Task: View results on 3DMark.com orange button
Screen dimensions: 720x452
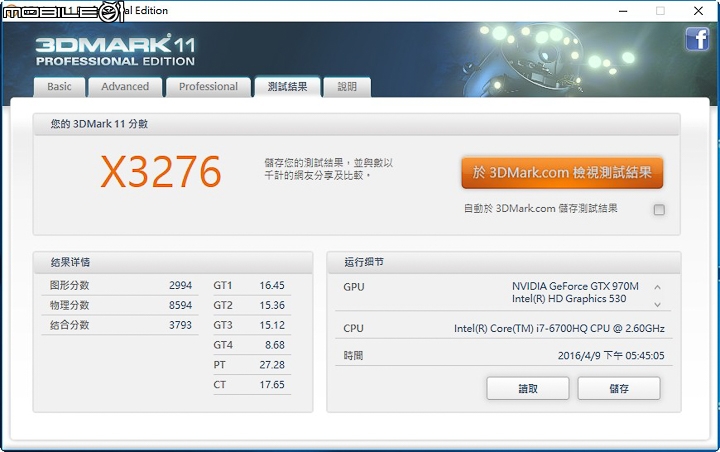Action: [x=562, y=173]
